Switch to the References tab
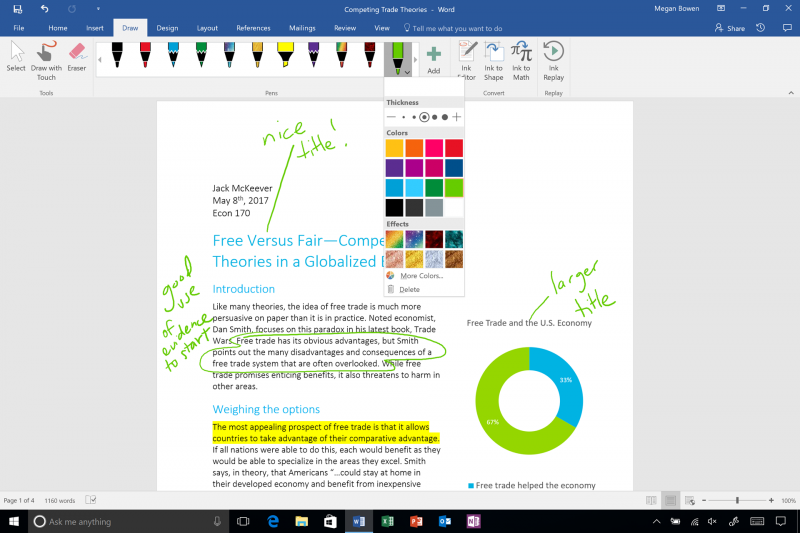Screen dimensions: 800x533 pos(253,28)
